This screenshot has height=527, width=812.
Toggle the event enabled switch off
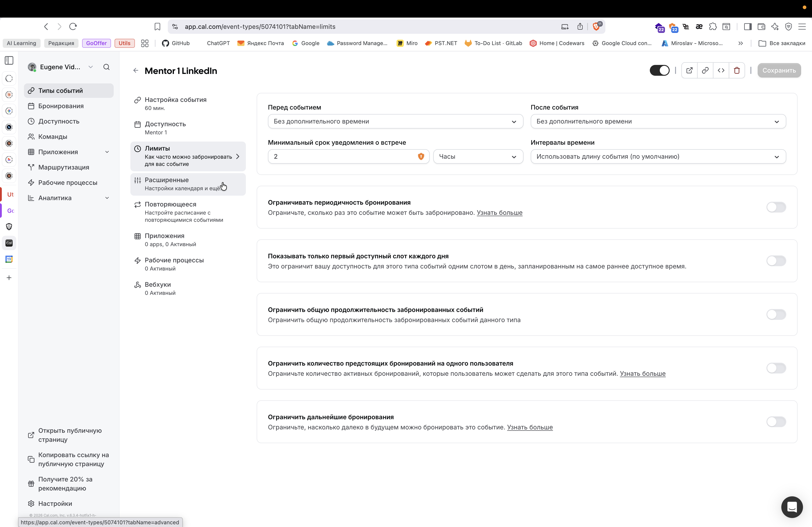tap(660, 71)
